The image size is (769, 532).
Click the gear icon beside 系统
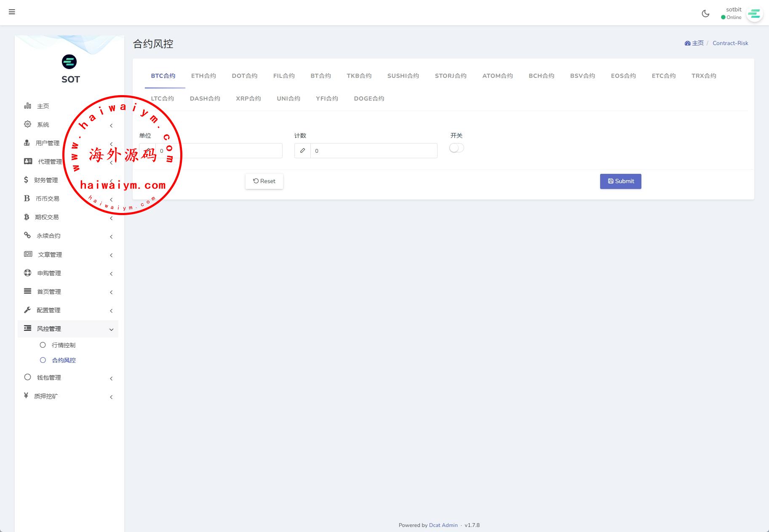(28, 124)
